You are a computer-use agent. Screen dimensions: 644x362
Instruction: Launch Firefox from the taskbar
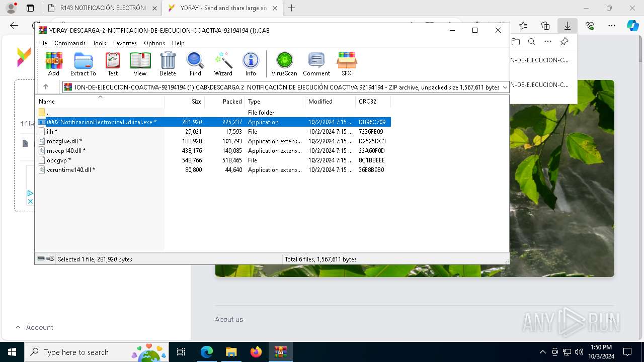pyautogui.click(x=256, y=352)
